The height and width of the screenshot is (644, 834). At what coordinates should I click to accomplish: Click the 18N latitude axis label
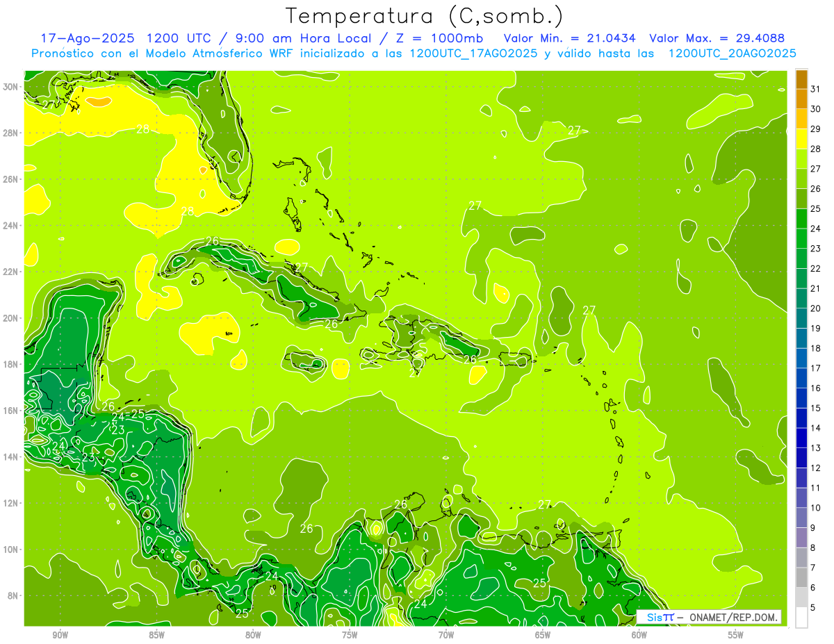click(x=10, y=364)
